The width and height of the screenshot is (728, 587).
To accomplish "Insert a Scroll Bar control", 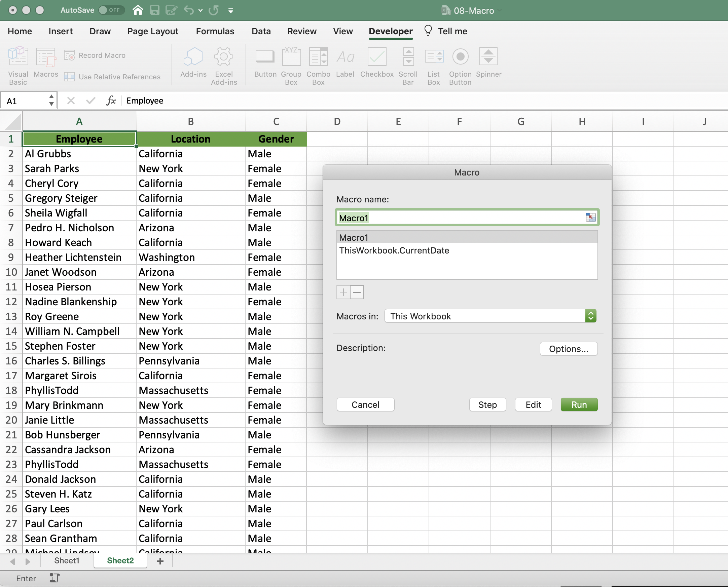I will 408,65.
